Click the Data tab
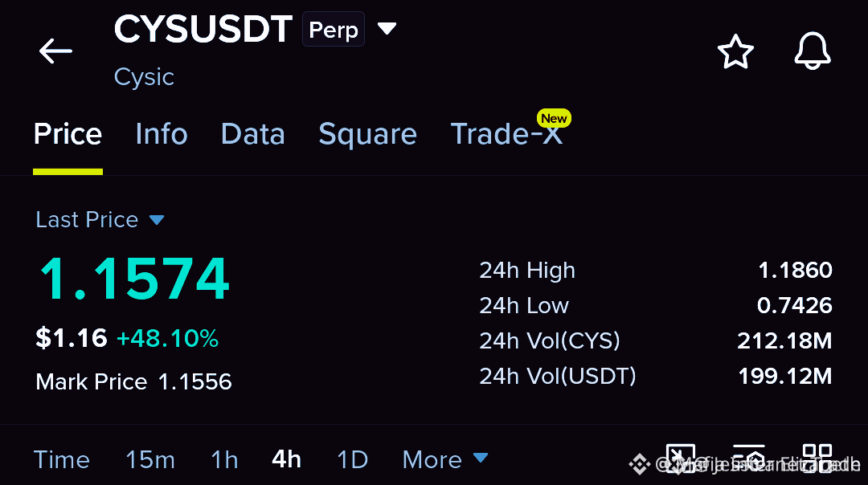Image resolution: width=868 pixels, height=485 pixels. (253, 134)
